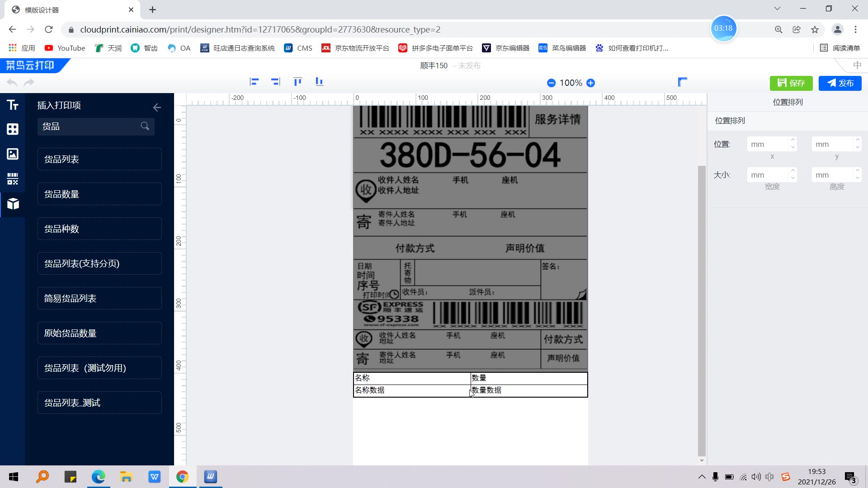Insert 货品列表(支持分页) item
This screenshot has height=488, width=868.
point(99,263)
